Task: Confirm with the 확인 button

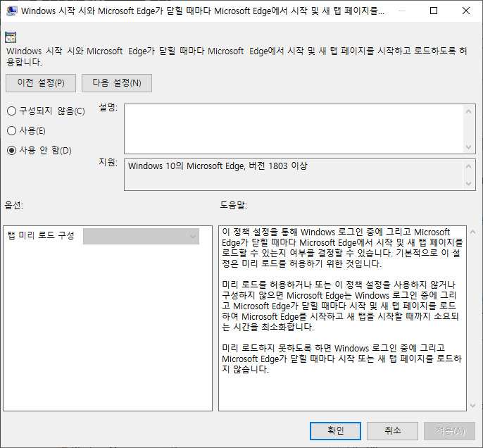Action: click(x=335, y=431)
